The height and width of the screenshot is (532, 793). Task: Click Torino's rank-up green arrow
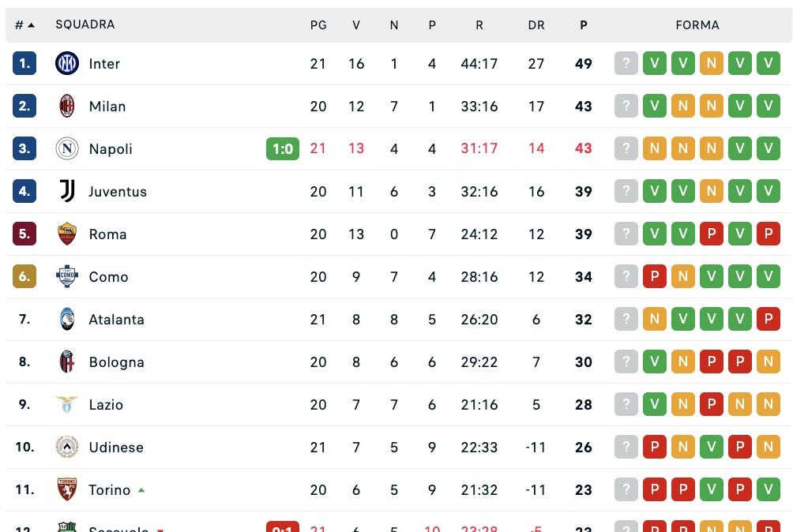141,490
